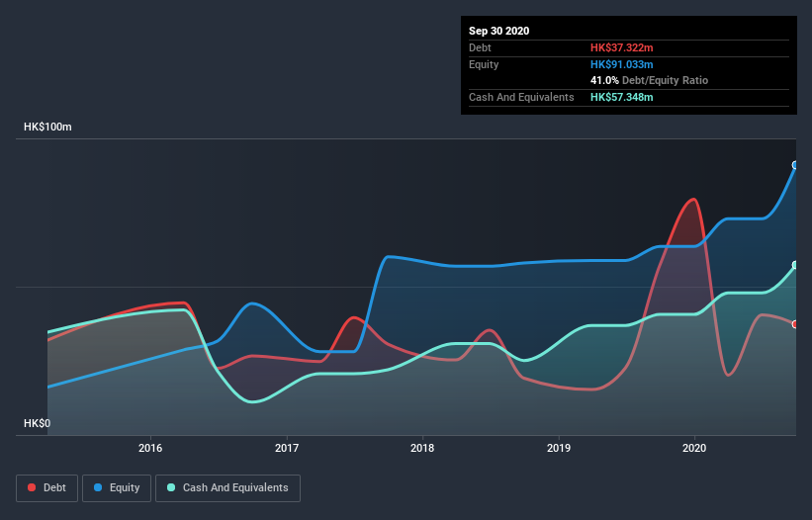Click the teal Cash end-point marker
Screen dimensions: 812x520
tap(795, 265)
